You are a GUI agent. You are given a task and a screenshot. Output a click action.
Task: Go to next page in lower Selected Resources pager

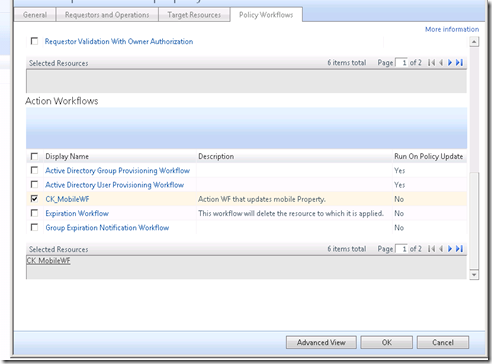pyautogui.click(x=450, y=249)
